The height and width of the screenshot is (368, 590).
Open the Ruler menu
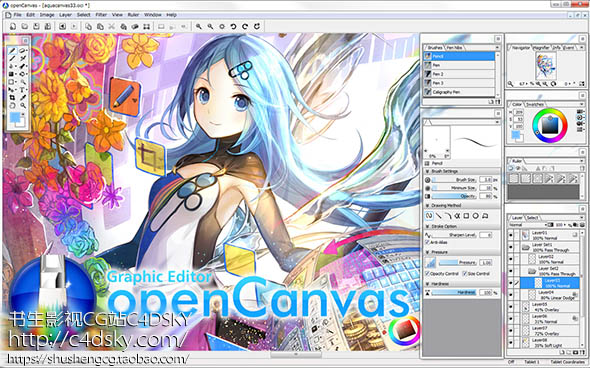[x=134, y=15]
